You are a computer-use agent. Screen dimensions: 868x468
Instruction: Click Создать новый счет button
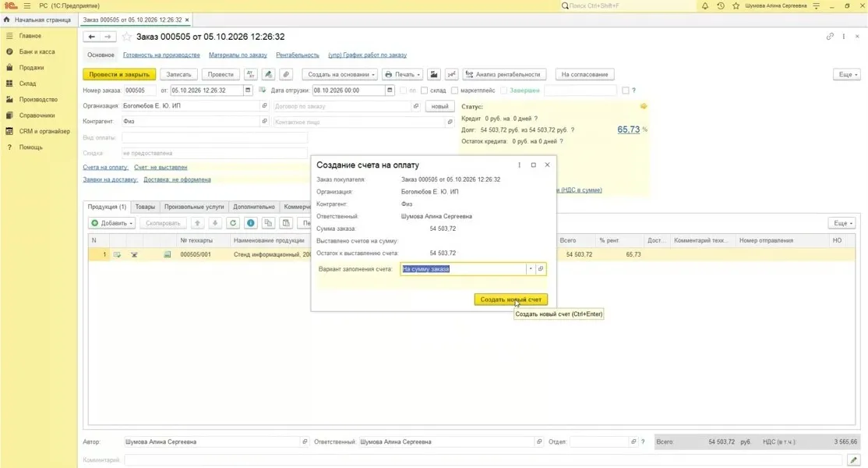coord(511,300)
